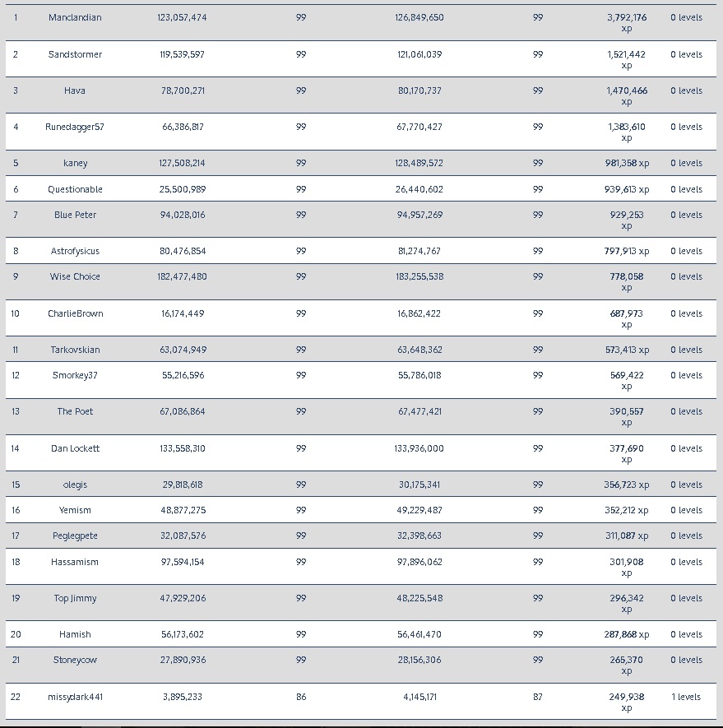Select the player olegis
This screenshot has height=728, width=723.
pos(75,485)
